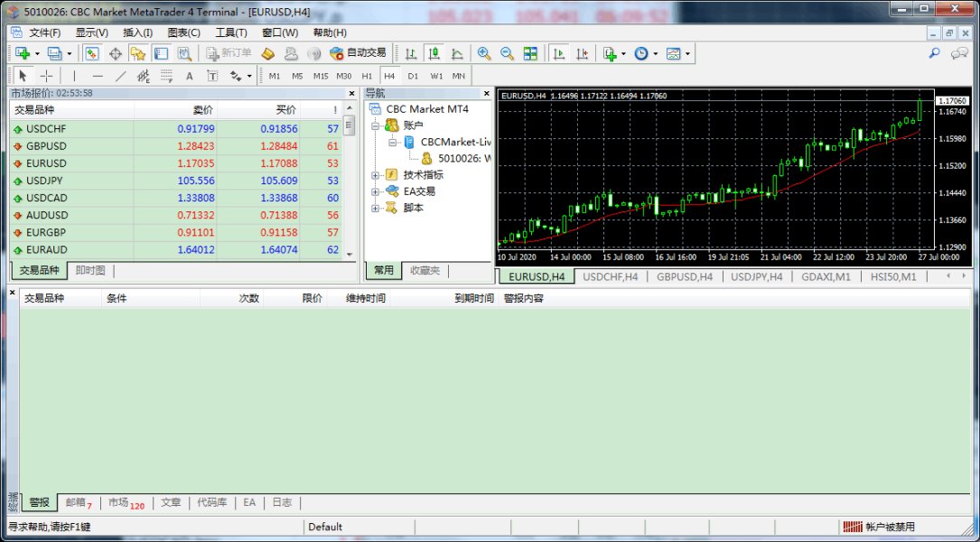Viewport: 980px width, 542px height.
Task: Click the zoom in magnifier icon
Action: [x=484, y=53]
